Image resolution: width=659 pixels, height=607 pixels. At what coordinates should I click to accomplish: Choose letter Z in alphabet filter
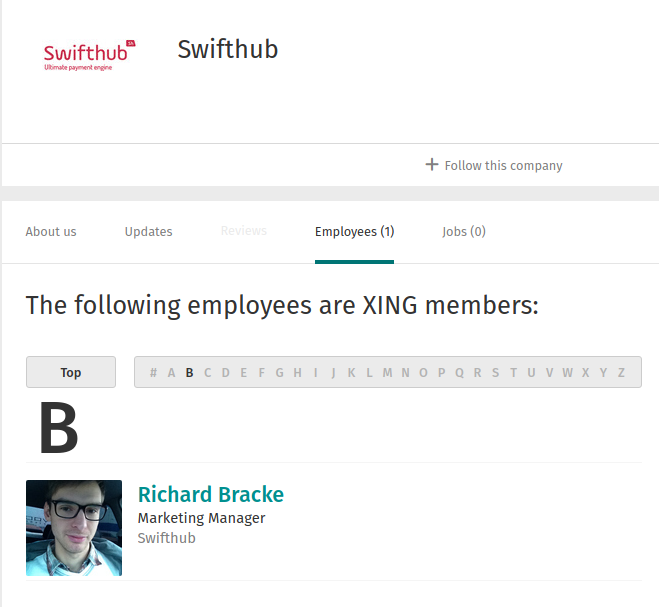(621, 372)
